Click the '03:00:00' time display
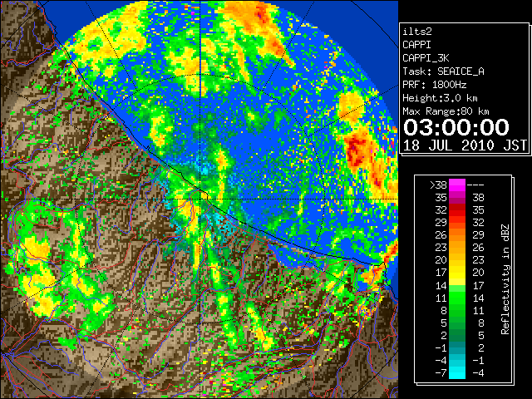This screenshot has width=532, height=399. pos(456,127)
